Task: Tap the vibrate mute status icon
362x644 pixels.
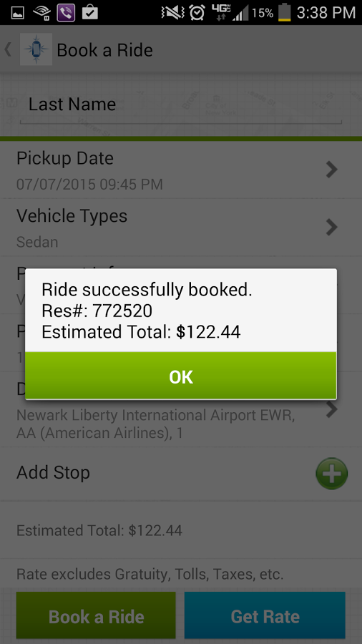Action: [x=173, y=13]
